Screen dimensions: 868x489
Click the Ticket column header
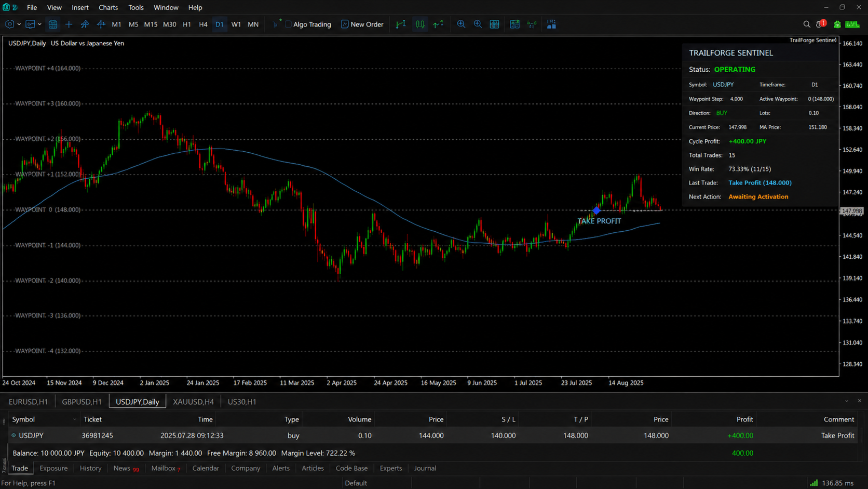click(93, 419)
